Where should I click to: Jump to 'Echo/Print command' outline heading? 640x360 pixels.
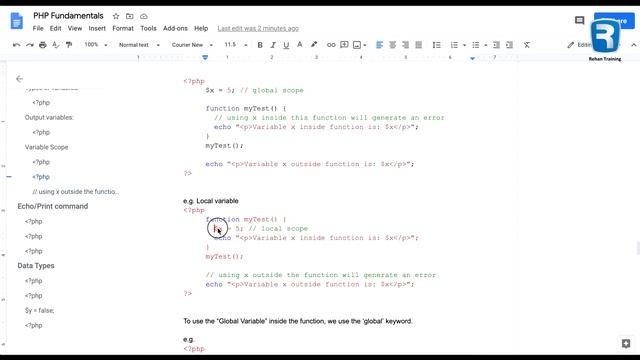point(53,206)
